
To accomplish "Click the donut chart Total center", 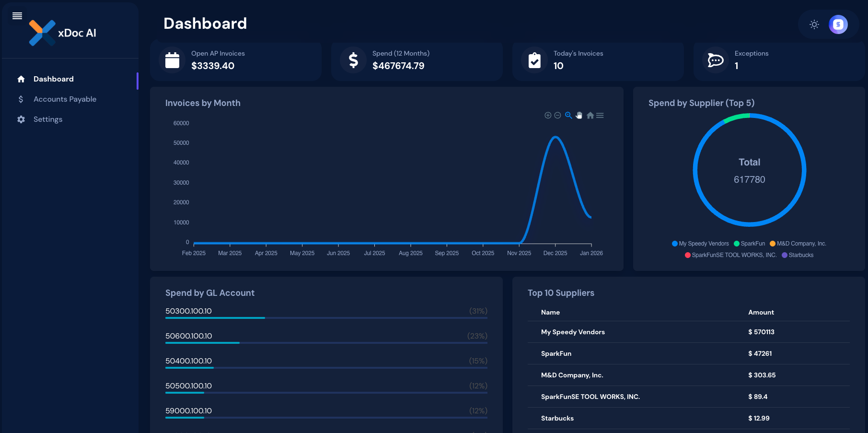I will tap(749, 171).
